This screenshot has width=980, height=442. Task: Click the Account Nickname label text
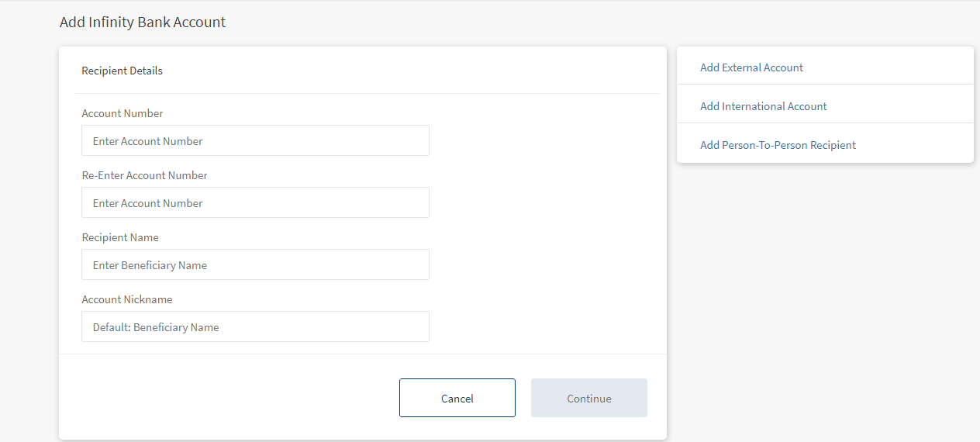pyautogui.click(x=127, y=299)
